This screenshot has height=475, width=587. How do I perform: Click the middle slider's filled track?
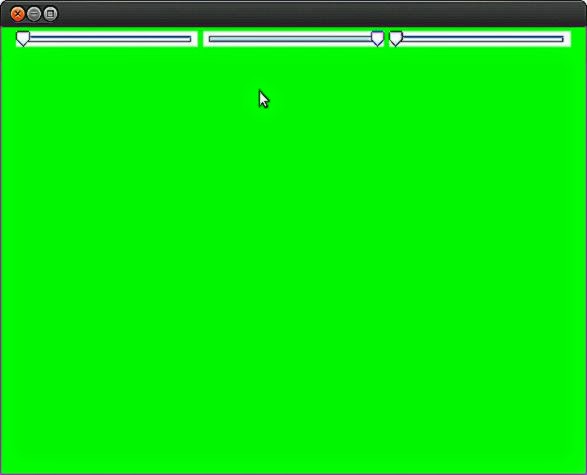(291, 39)
